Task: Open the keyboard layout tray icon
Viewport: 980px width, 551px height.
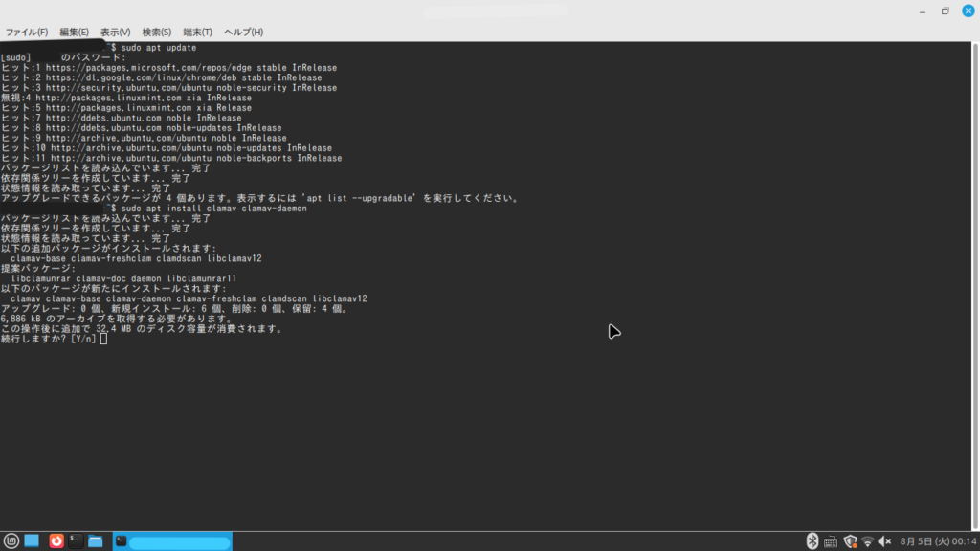Action: (831, 541)
